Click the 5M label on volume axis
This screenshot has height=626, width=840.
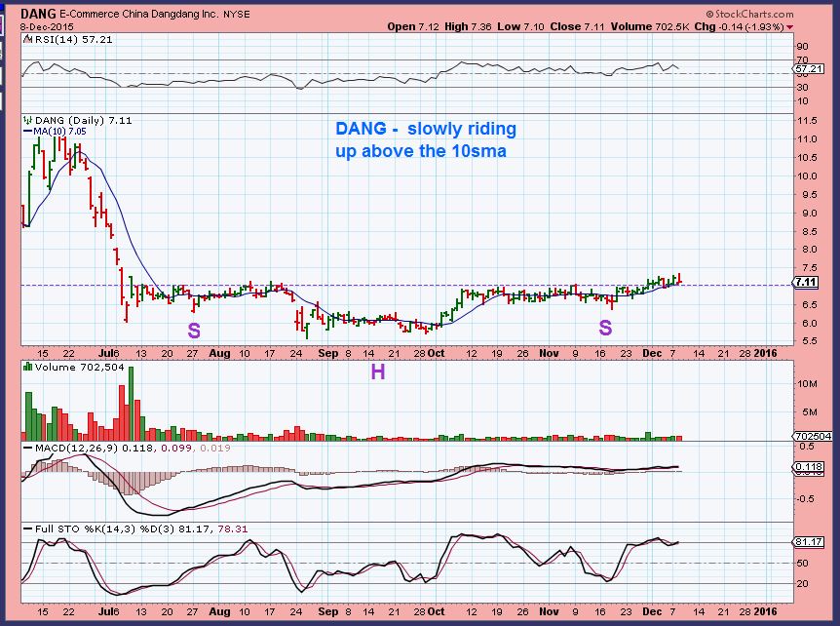point(810,412)
